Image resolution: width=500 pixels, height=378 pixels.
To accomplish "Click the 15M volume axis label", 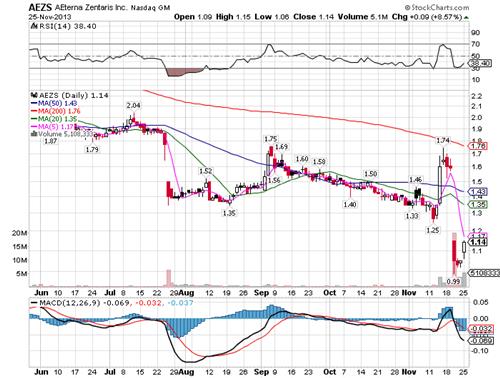I will 19,247.
